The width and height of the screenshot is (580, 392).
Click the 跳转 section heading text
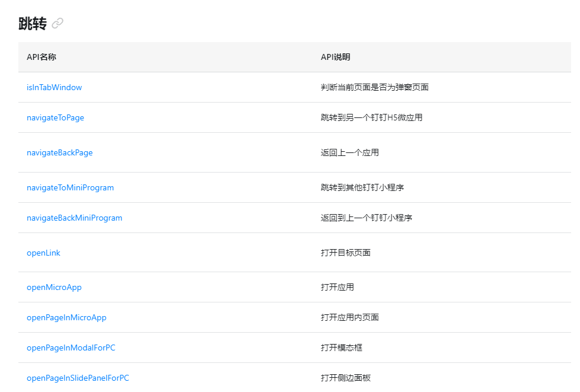(33, 24)
